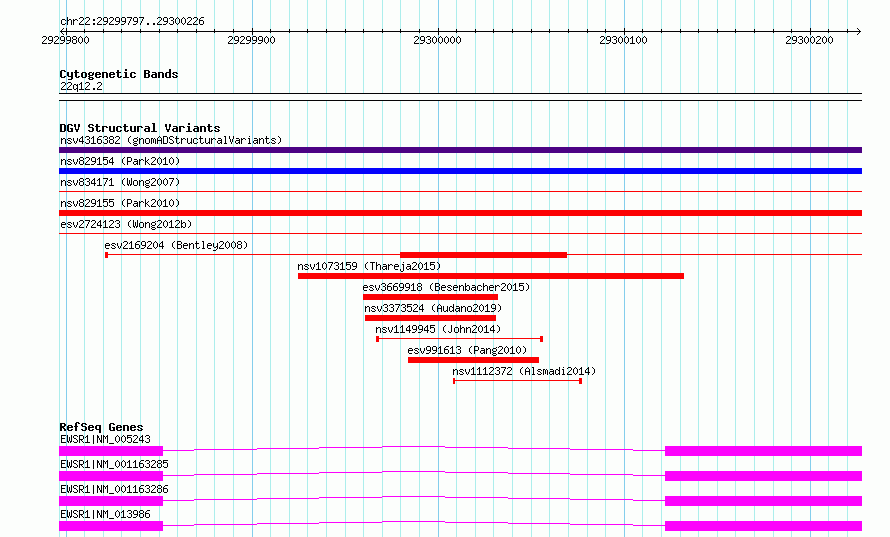Click the right exon of EWSR1|NM_013986

pos(763,526)
